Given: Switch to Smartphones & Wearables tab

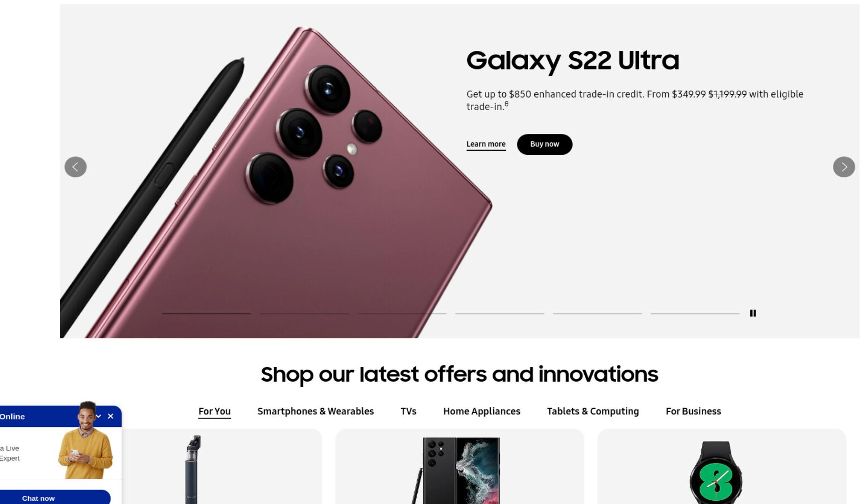Looking at the screenshot, I should pos(315,412).
